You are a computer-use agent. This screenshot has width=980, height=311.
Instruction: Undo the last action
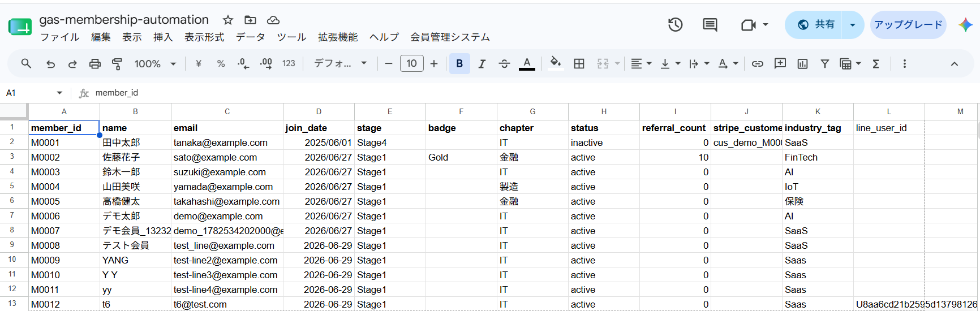point(50,64)
